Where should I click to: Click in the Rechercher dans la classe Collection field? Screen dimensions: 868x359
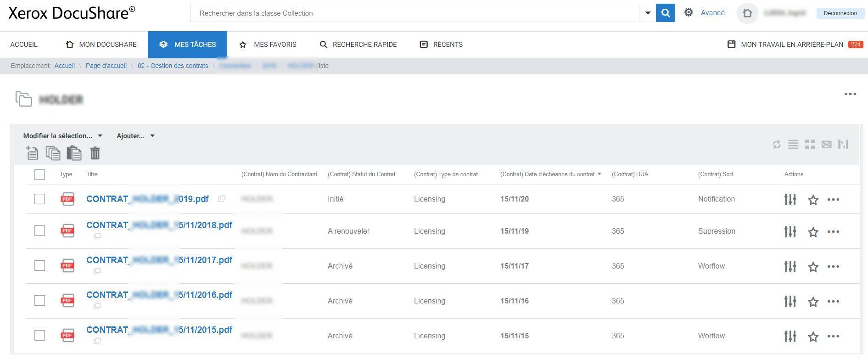414,13
